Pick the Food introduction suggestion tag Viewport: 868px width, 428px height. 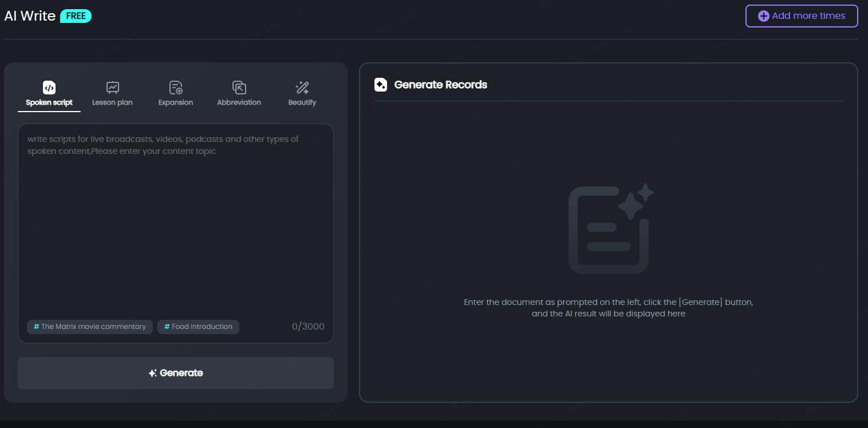tap(198, 327)
